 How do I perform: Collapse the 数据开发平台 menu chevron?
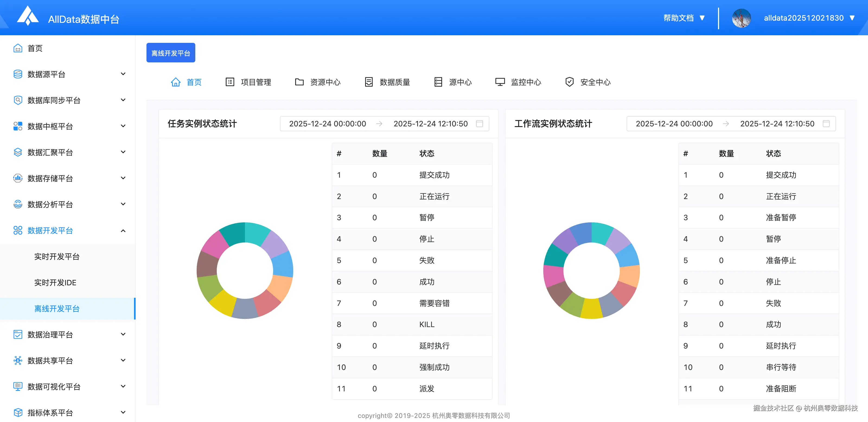(x=123, y=231)
